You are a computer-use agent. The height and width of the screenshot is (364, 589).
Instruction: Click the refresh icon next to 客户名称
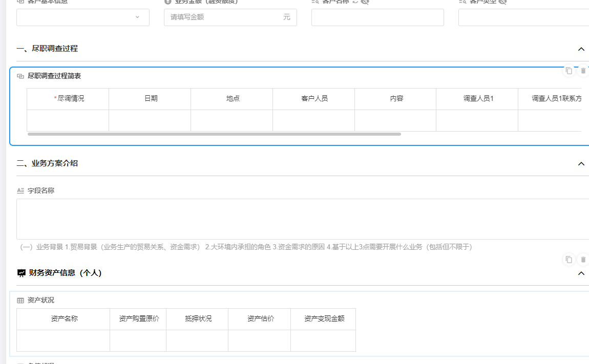point(355,2)
